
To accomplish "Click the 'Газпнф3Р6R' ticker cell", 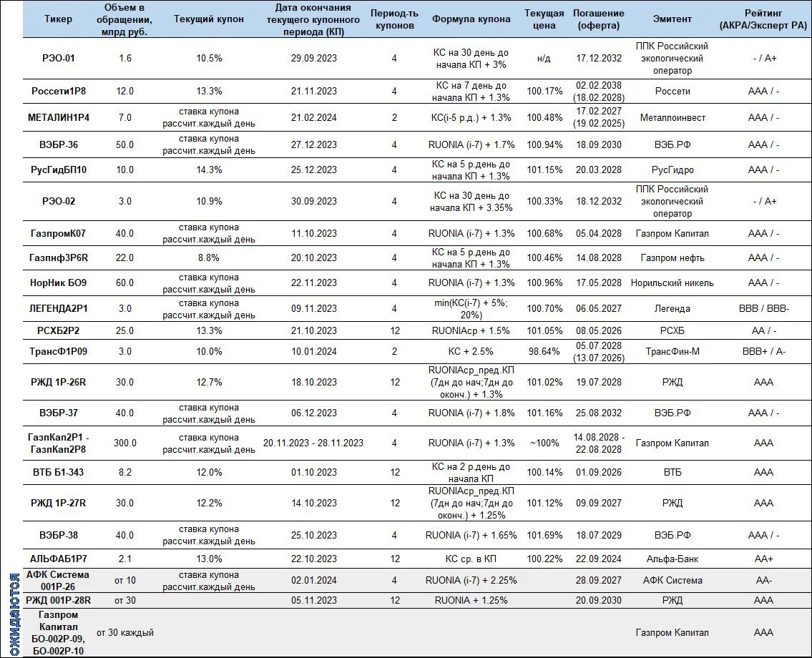I will (x=59, y=257).
